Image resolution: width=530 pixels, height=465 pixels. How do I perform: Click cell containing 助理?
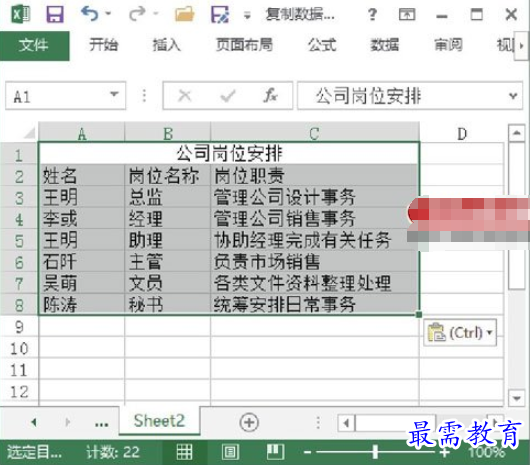click(168, 240)
